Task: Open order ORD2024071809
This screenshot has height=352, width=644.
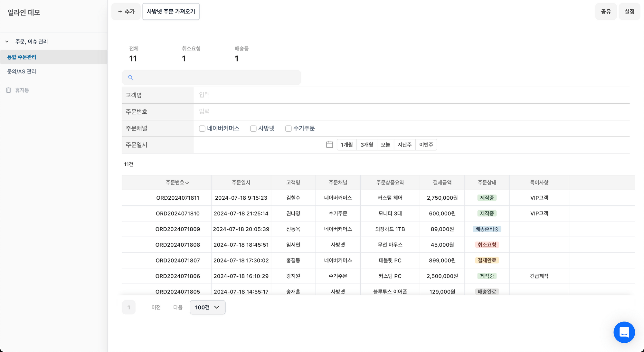Action: pyautogui.click(x=178, y=229)
